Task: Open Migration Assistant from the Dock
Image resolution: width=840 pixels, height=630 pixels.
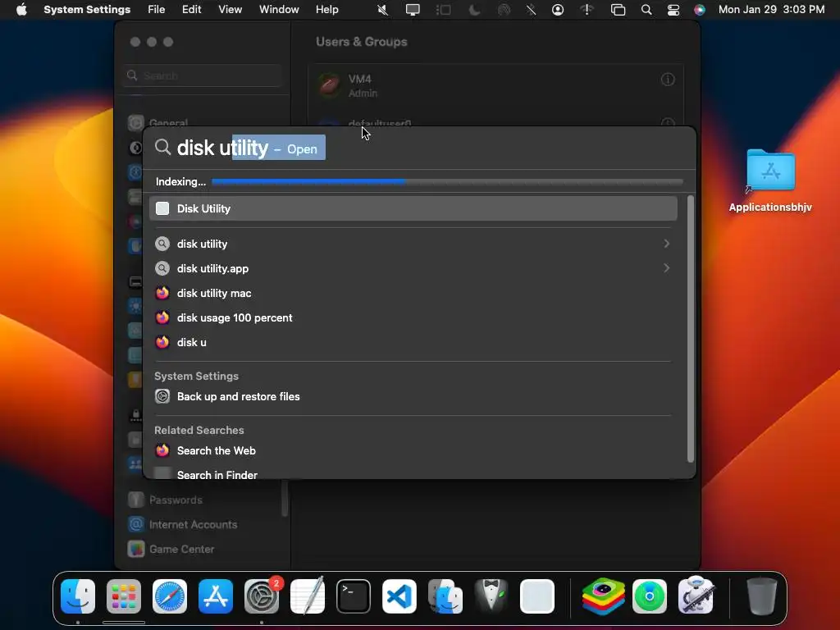Action: [x=445, y=596]
